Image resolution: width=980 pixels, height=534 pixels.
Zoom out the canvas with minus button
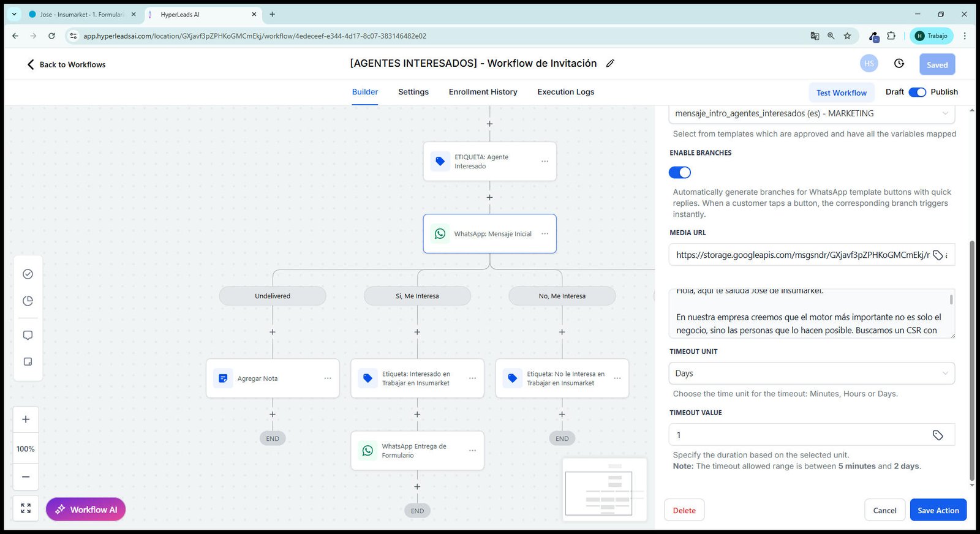tap(26, 477)
